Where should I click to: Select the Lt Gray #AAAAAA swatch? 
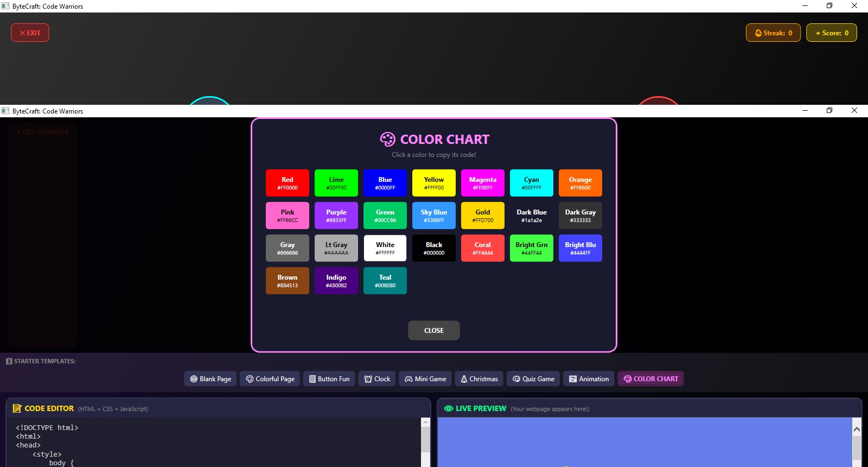pyautogui.click(x=336, y=248)
